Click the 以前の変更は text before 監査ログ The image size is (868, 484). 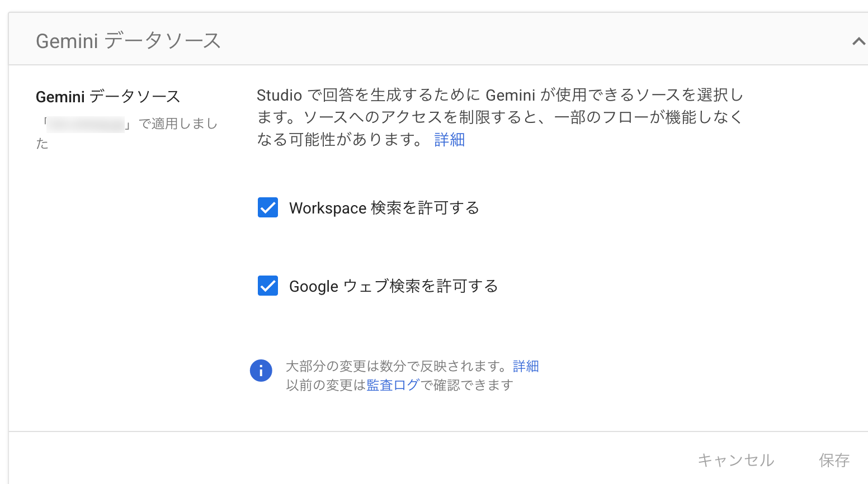326,385
